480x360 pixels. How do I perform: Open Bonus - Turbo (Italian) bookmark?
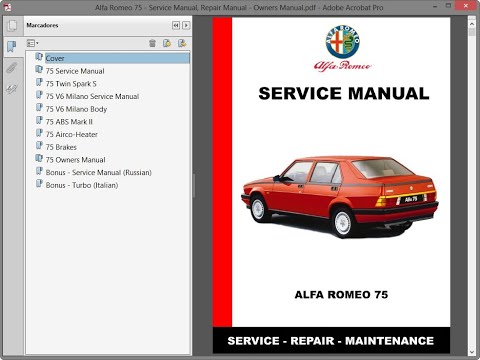82,185
